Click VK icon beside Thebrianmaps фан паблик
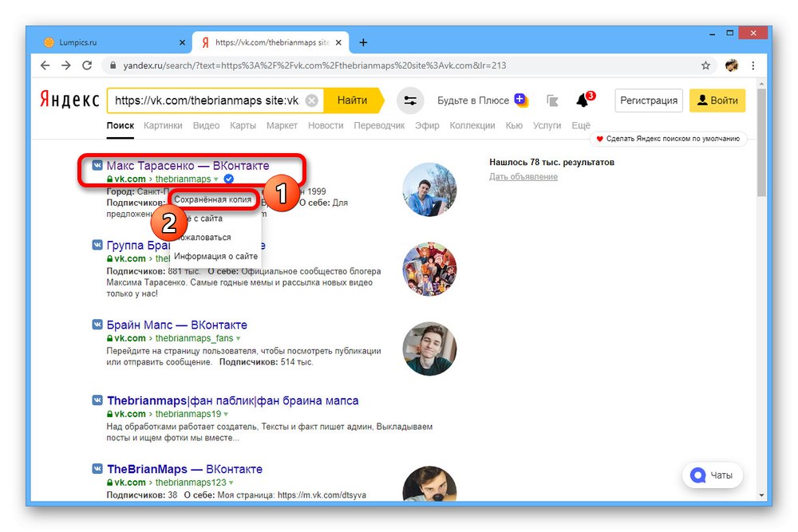Image resolution: width=798 pixels, height=532 pixels. tap(97, 400)
